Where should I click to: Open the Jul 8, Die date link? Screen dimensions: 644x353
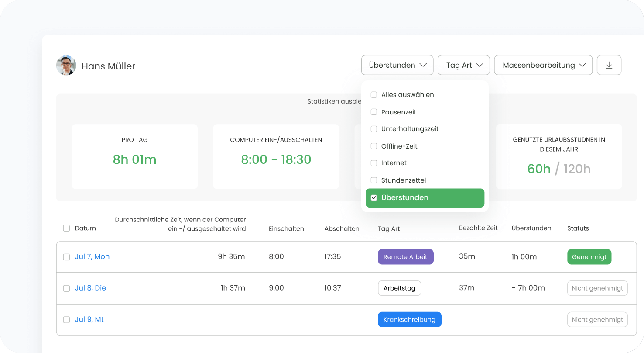point(90,288)
